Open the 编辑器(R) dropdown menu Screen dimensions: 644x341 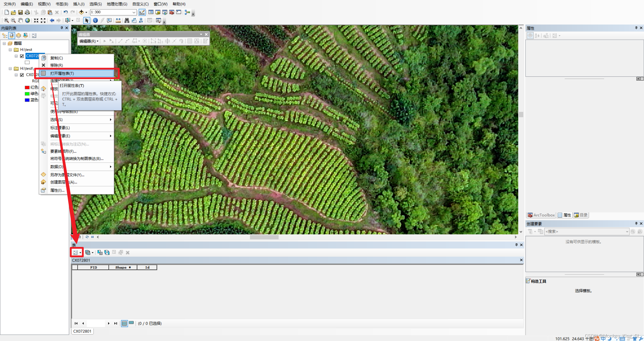[89, 41]
